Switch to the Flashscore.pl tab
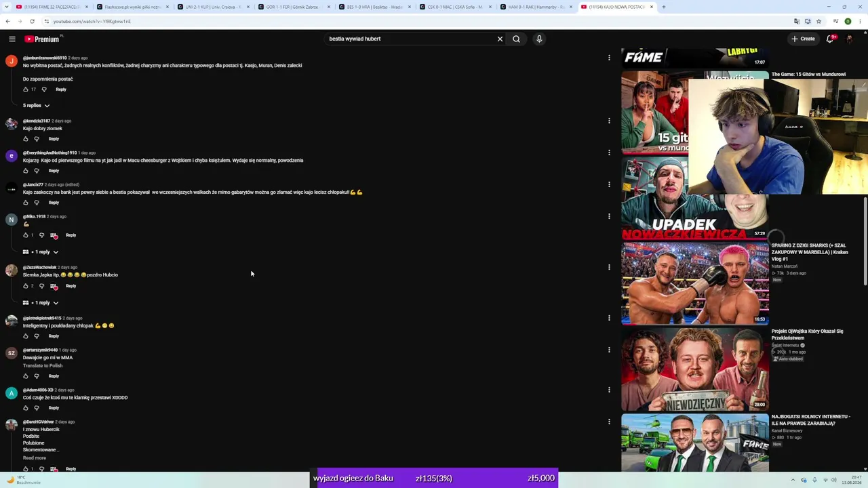Screen dimensions: 868x488 pos(132,7)
